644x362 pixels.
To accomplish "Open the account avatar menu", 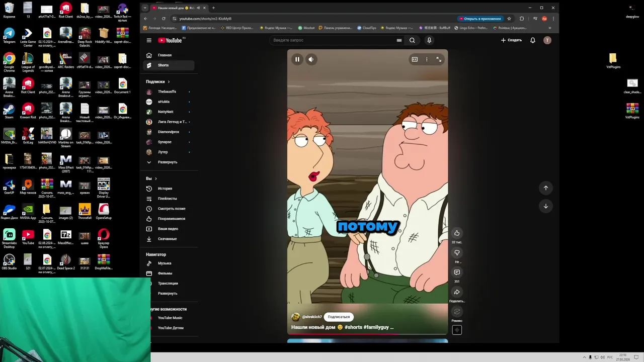I will pos(547,40).
